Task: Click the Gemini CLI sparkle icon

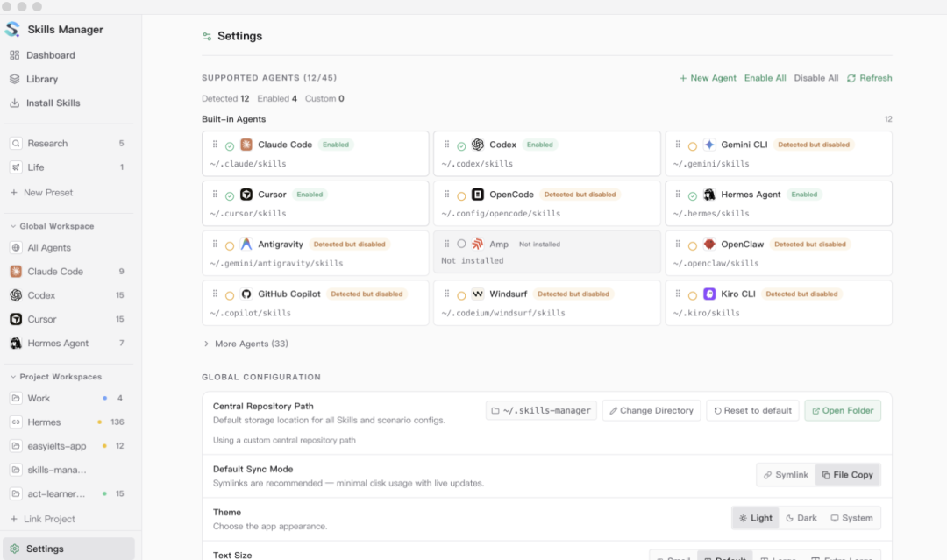Action: [709, 145]
